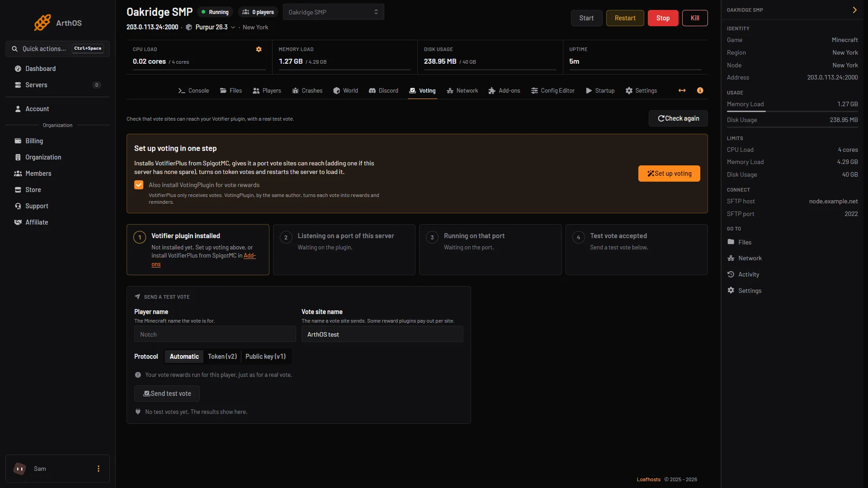
Task: Open the Add-ons tab
Action: (x=505, y=90)
